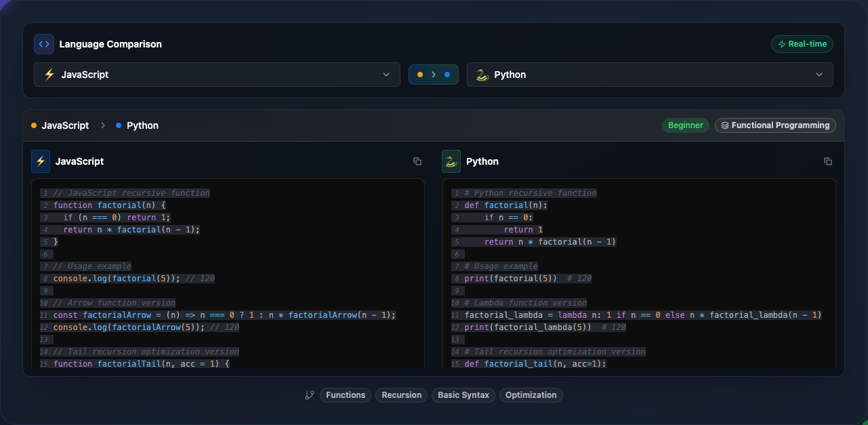This screenshot has height=425, width=868.
Task: Click the lightning icon in Real-time badge
Action: pos(781,44)
